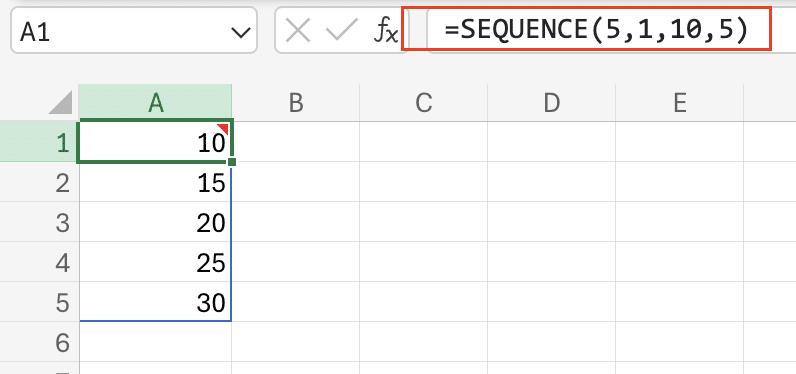Select column C header
The height and width of the screenshot is (374, 796).
pos(423,103)
